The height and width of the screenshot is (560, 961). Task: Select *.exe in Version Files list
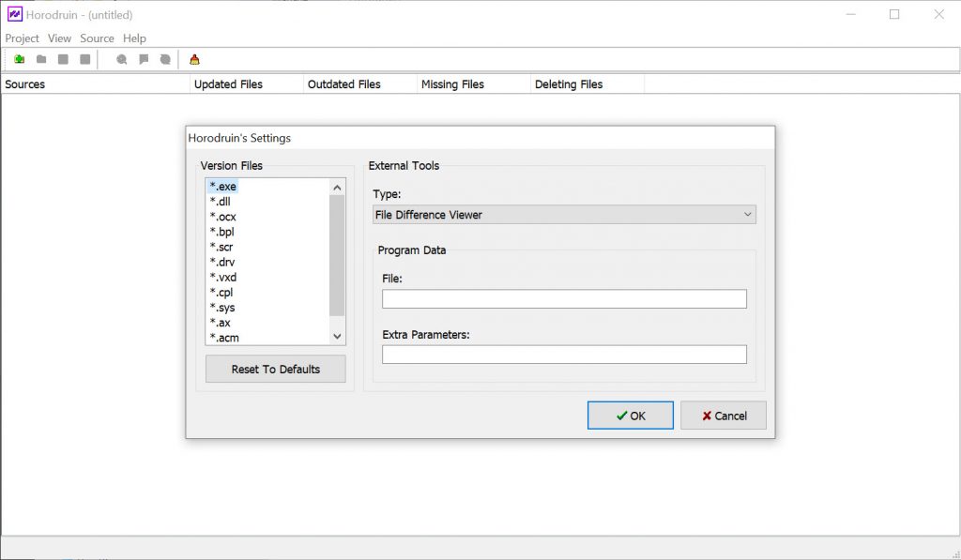pos(223,187)
